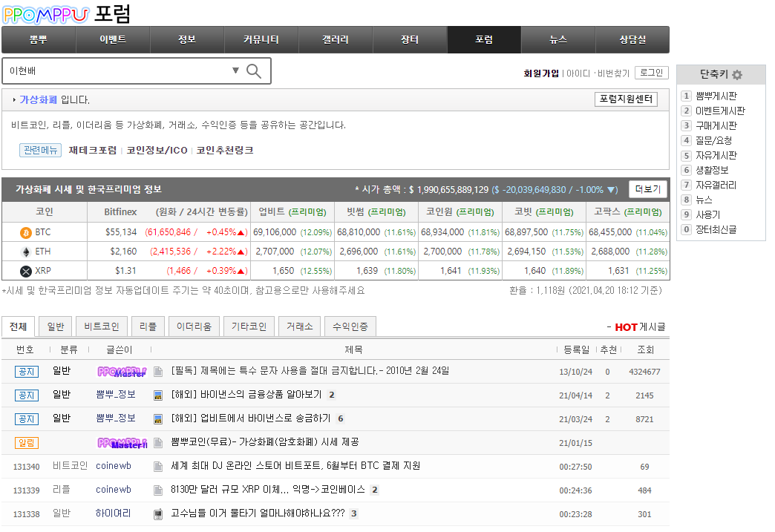Open the search box dropdown arrow
Screen dimensions: 775x532
click(x=236, y=70)
